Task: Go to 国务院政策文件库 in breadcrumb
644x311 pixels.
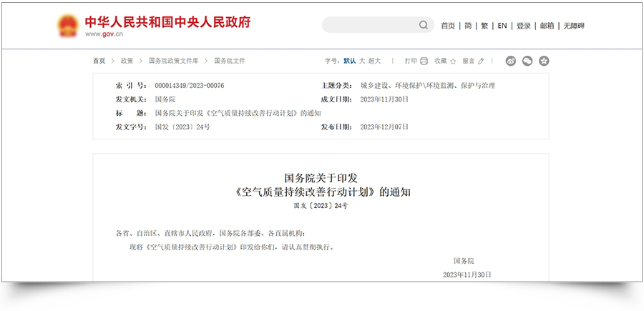Action: point(174,61)
